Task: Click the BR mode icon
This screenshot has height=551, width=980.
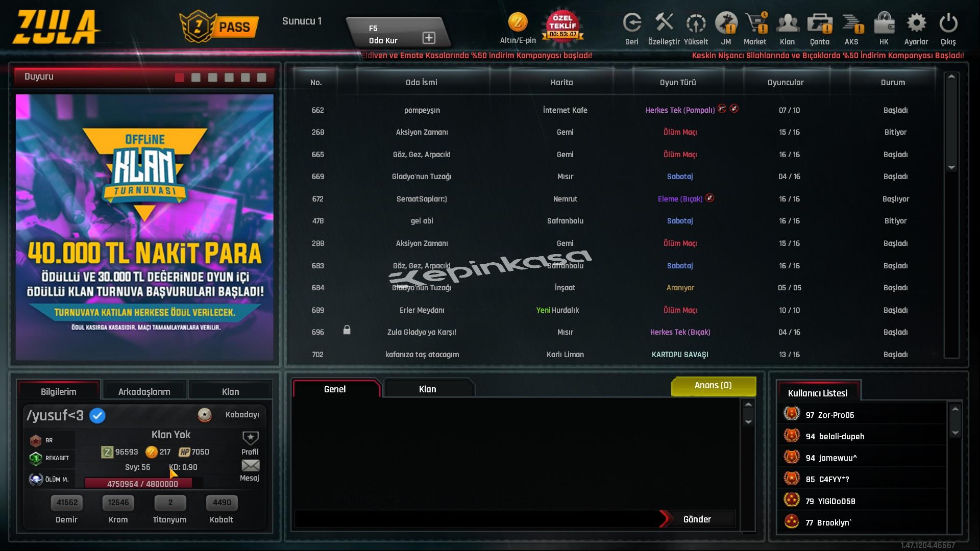Action: pyautogui.click(x=35, y=440)
